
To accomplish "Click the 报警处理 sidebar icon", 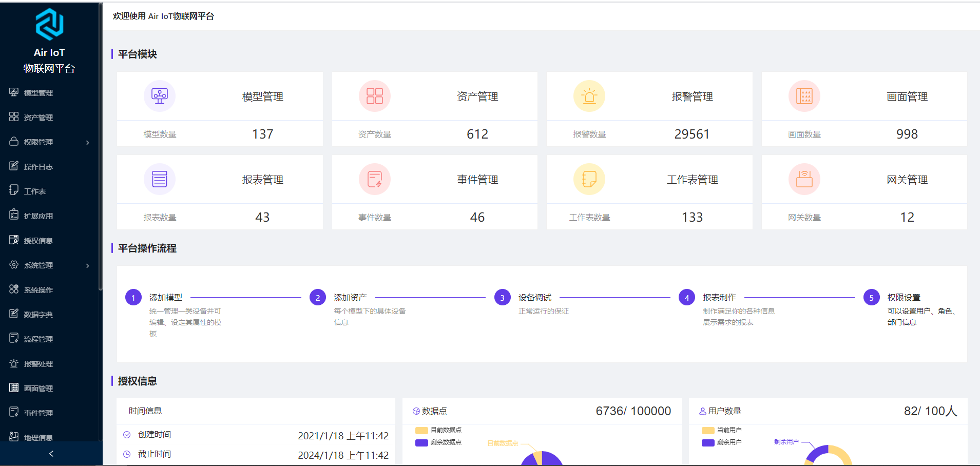I will tap(14, 363).
